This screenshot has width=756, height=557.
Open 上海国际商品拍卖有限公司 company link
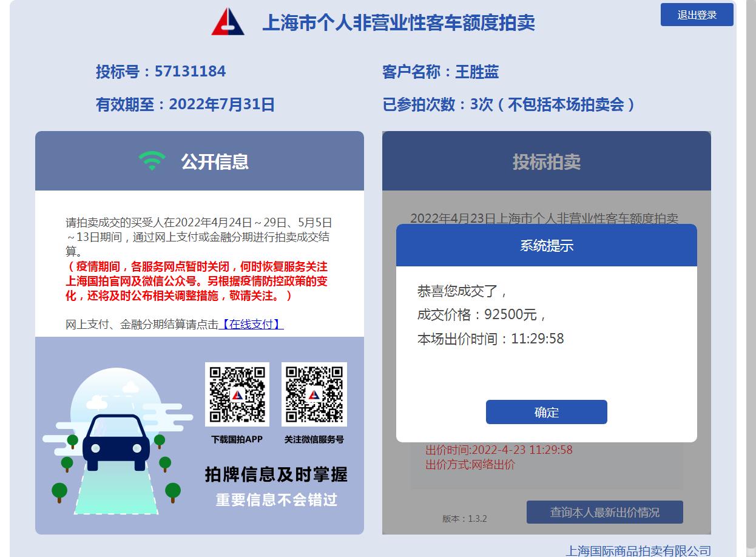(638, 550)
